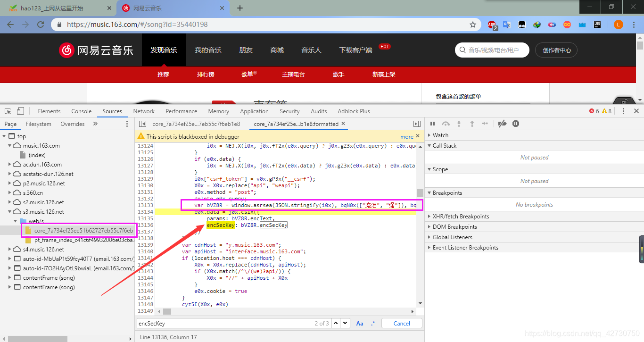Click the NetEase Cloud Music logo
Screen dimensions: 644x342
(x=96, y=50)
